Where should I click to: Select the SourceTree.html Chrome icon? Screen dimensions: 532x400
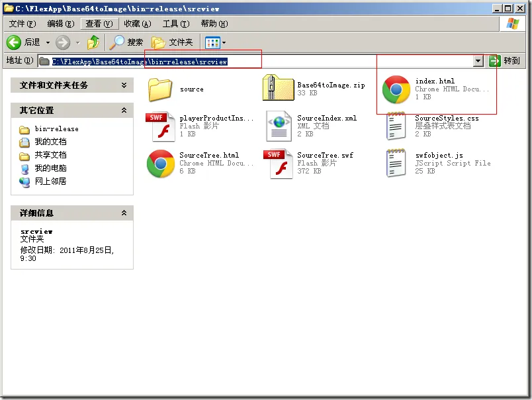click(x=161, y=164)
